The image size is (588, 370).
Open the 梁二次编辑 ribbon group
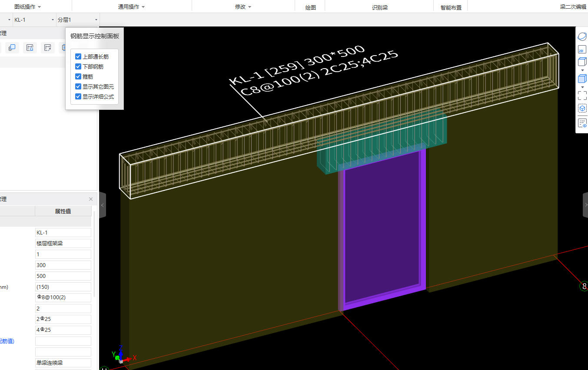[x=573, y=7]
